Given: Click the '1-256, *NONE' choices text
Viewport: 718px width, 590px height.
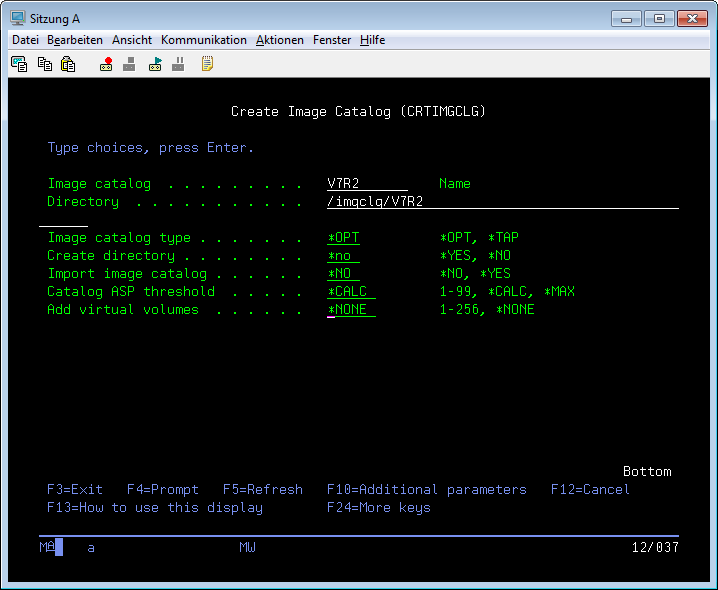Looking at the screenshot, I should pyautogui.click(x=487, y=310).
